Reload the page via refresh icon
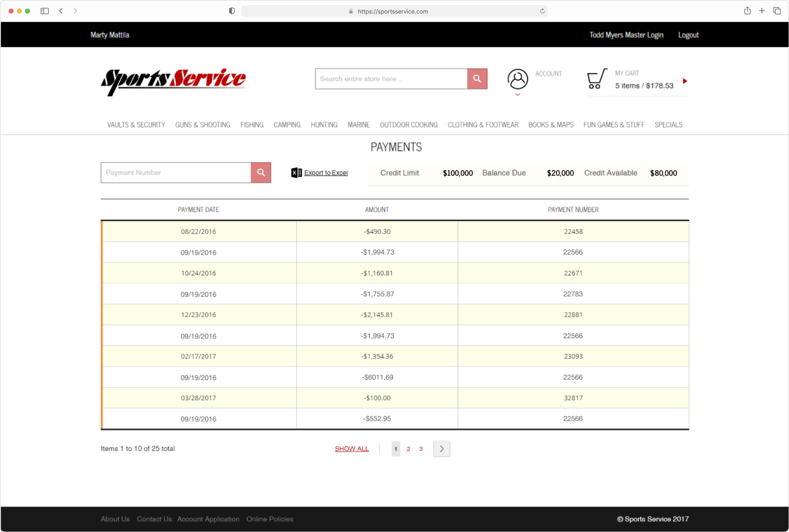 coord(542,11)
